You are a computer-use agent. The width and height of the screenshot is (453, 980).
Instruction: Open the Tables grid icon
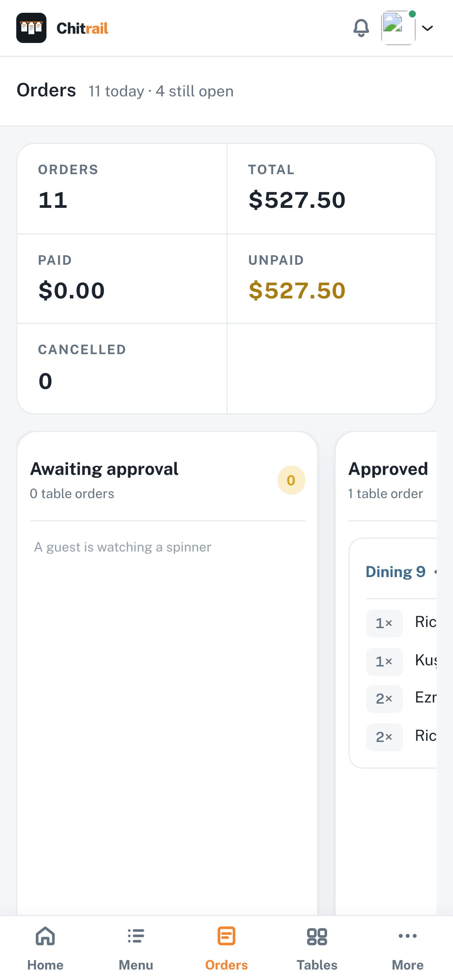click(317, 936)
